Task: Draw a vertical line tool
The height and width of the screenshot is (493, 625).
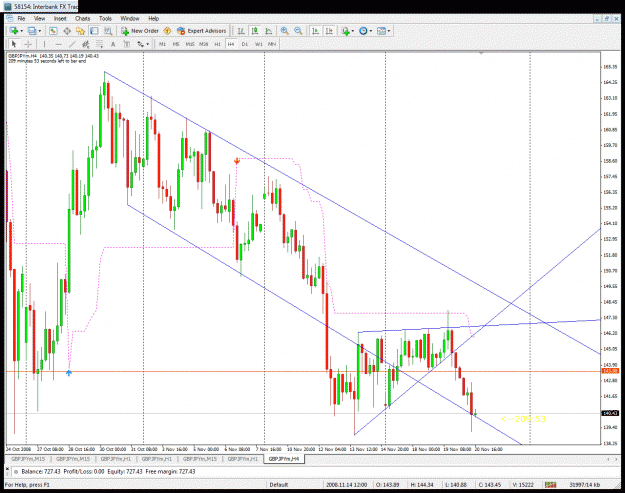Action: [44, 44]
